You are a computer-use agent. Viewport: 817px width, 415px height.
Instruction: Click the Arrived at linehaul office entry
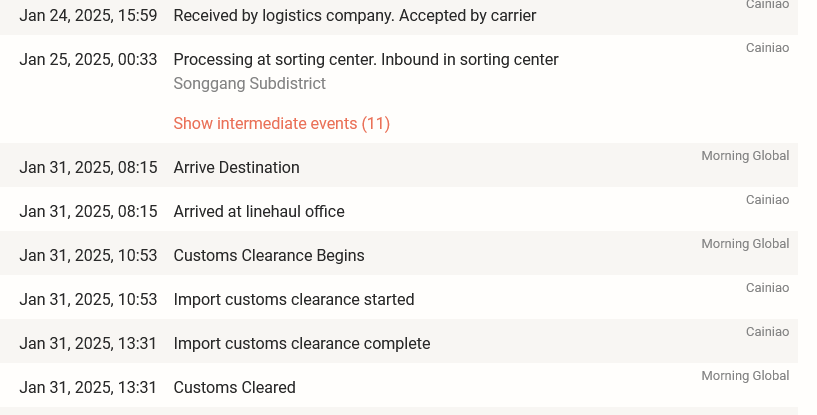[x=259, y=211]
